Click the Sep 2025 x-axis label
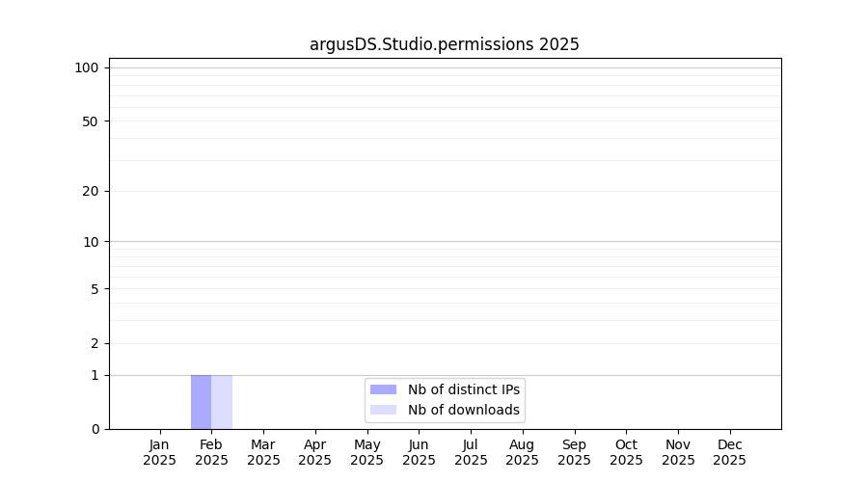Image resolution: width=868 pixels, height=482 pixels. (574, 452)
